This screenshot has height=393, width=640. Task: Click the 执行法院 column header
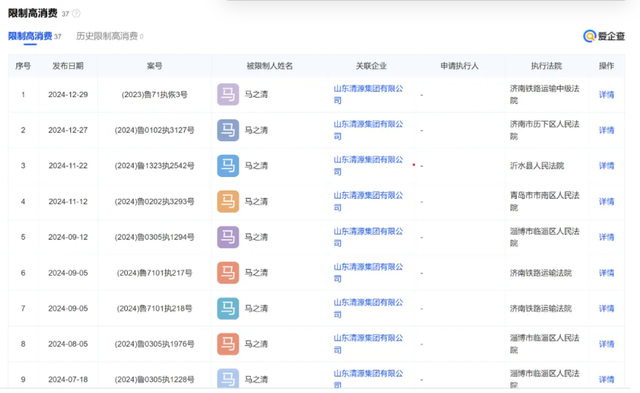click(546, 66)
